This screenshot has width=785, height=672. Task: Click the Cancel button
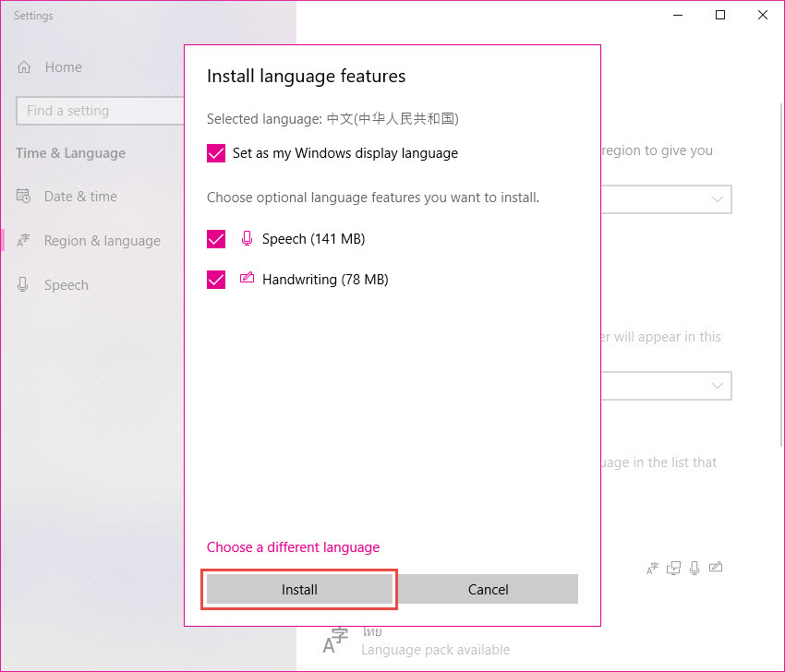(489, 590)
